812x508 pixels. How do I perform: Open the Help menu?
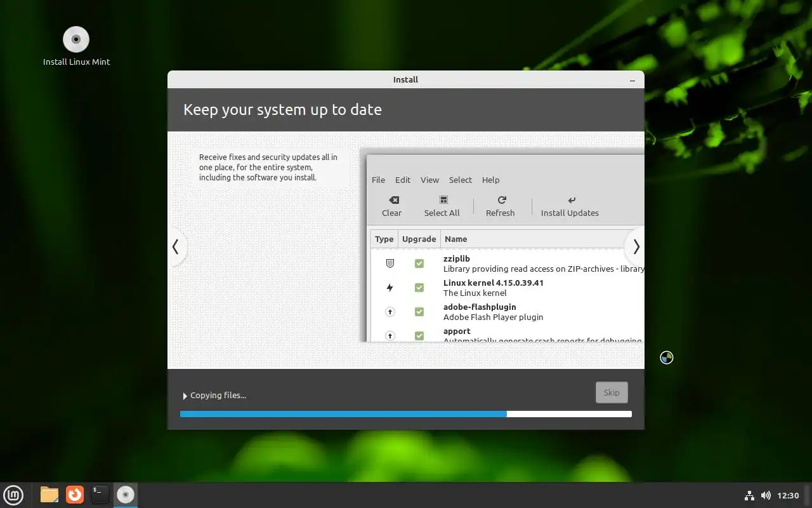[490, 180]
